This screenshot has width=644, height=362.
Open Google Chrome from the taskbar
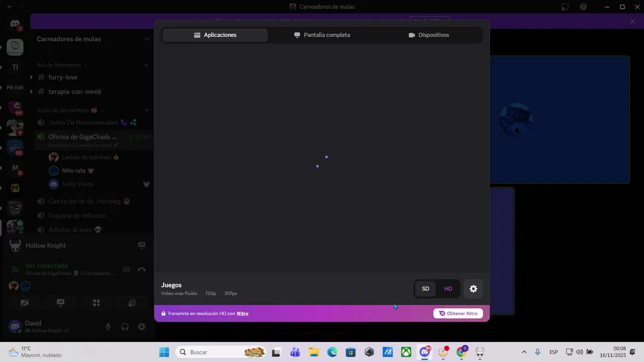461,352
